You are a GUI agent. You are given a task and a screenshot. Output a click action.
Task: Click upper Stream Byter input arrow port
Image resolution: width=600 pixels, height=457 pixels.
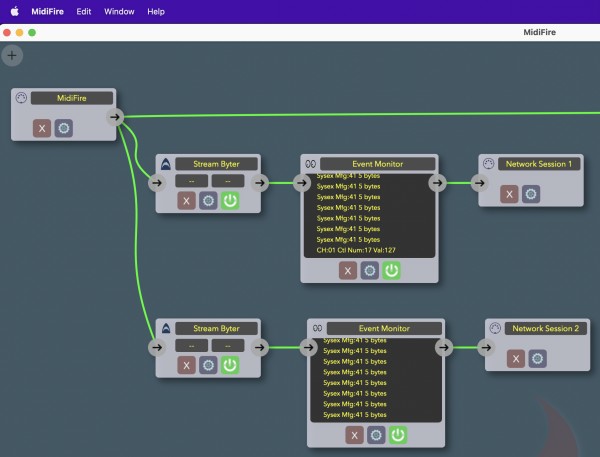point(157,183)
